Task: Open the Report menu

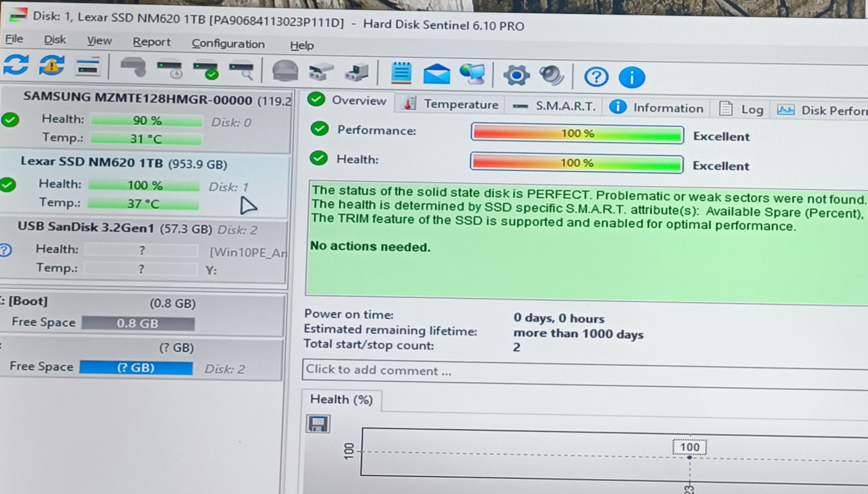Action: (x=151, y=42)
